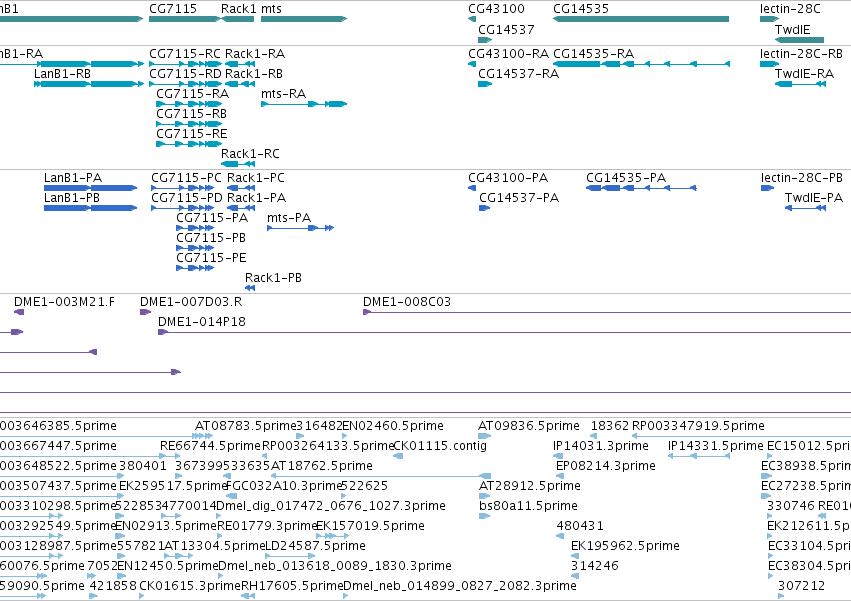Screen dimensions: 851x601
Task: Click protein CG7115-PC
Action: coord(186,178)
